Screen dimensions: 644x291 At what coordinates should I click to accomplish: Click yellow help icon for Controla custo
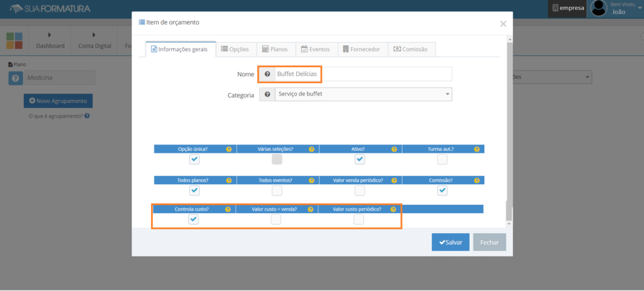point(228,209)
